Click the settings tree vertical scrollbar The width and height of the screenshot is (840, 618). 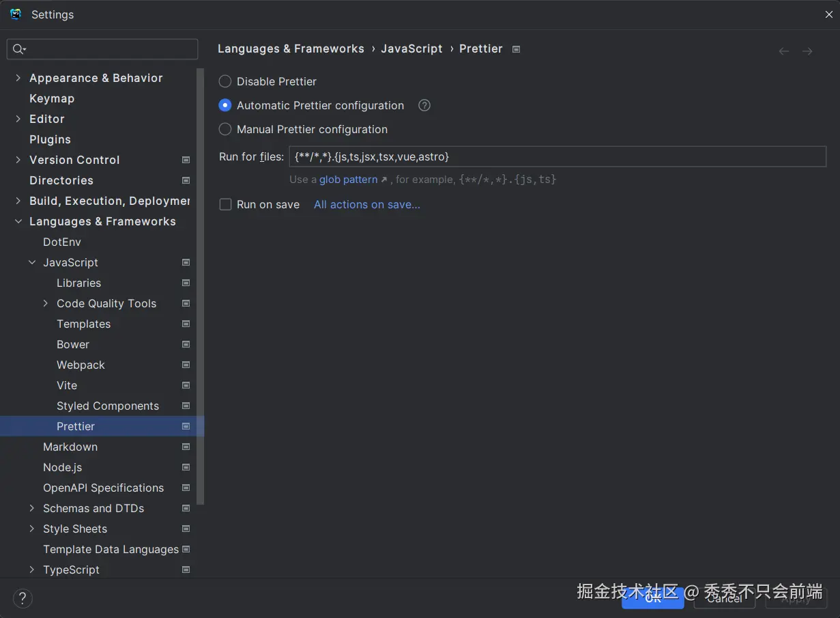tap(201, 286)
